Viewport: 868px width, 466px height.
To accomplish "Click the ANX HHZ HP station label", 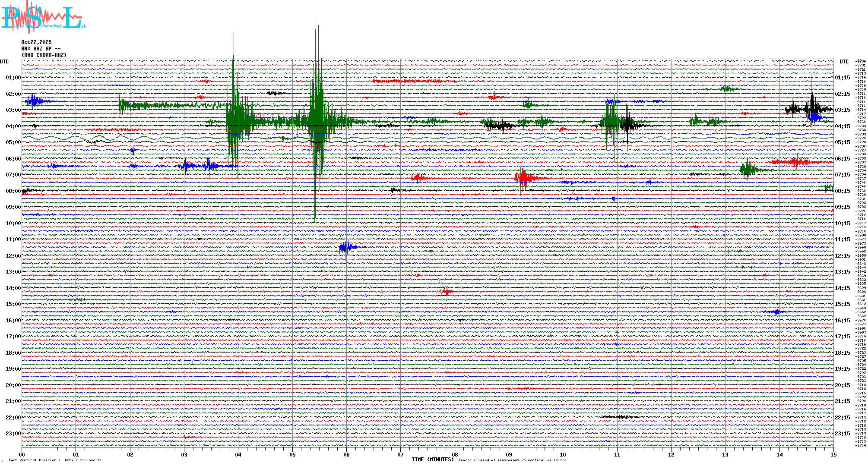I will (41, 49).
